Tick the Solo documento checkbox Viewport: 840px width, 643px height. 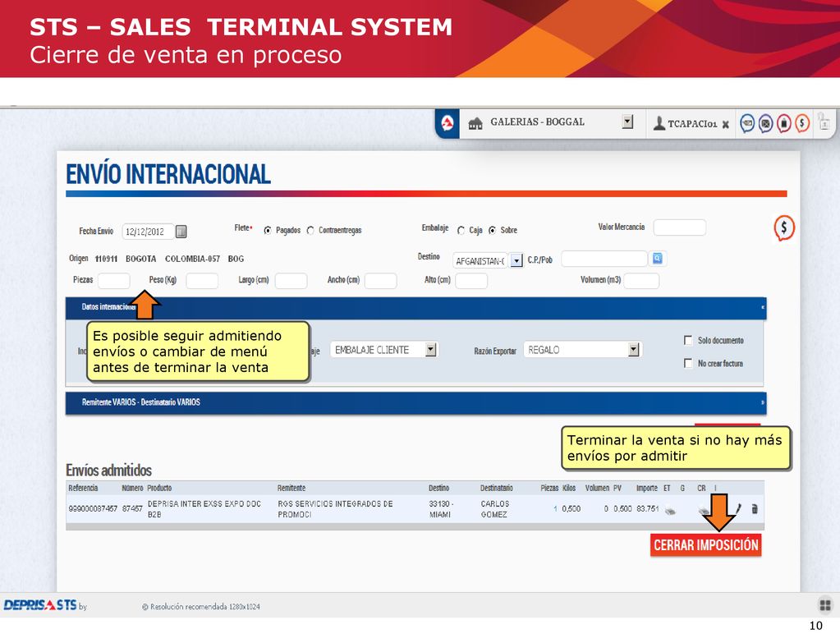(688, 340)
